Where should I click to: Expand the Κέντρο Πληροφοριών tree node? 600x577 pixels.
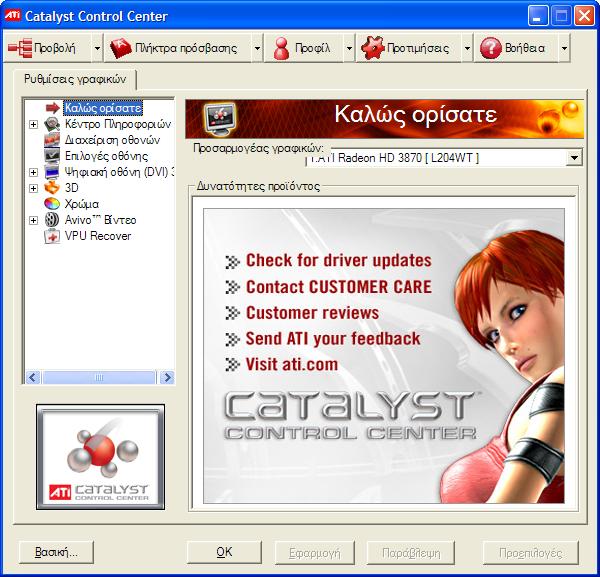33,124
